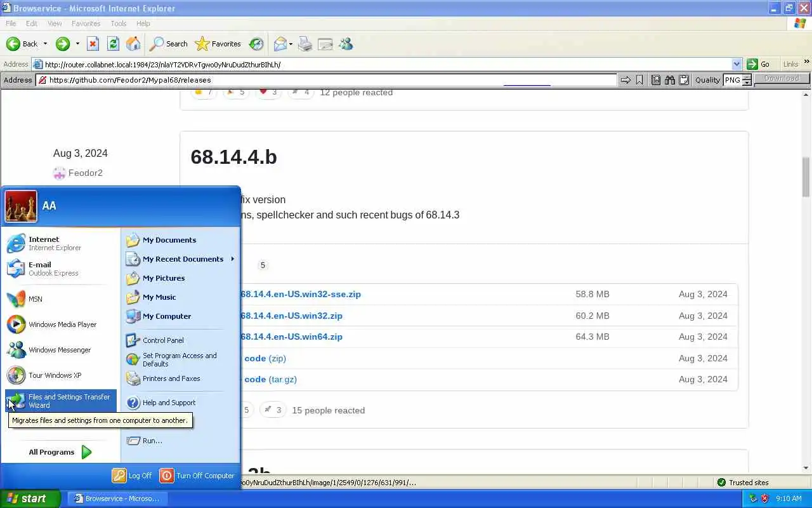Go to the Home page icon
The image size is (812, 508).
(133, 44)
